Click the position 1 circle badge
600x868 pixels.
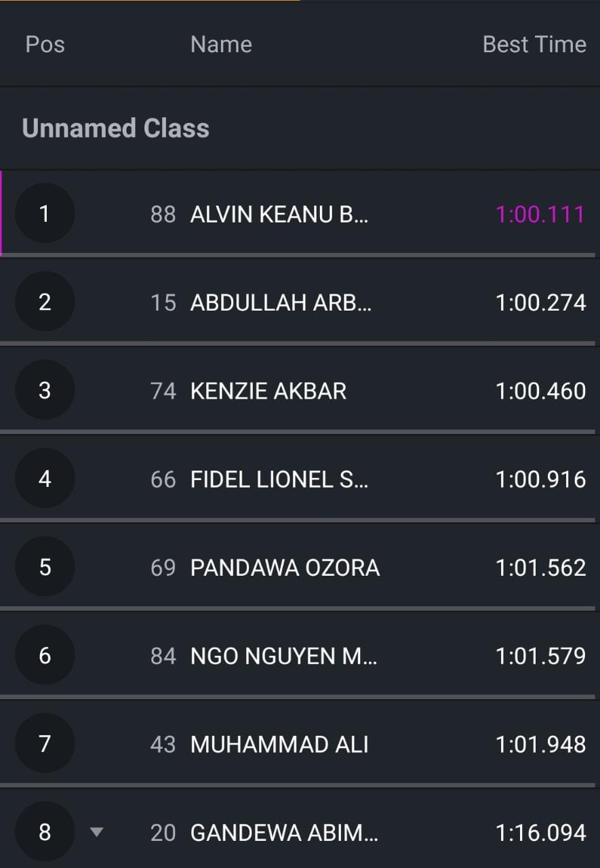45,214
